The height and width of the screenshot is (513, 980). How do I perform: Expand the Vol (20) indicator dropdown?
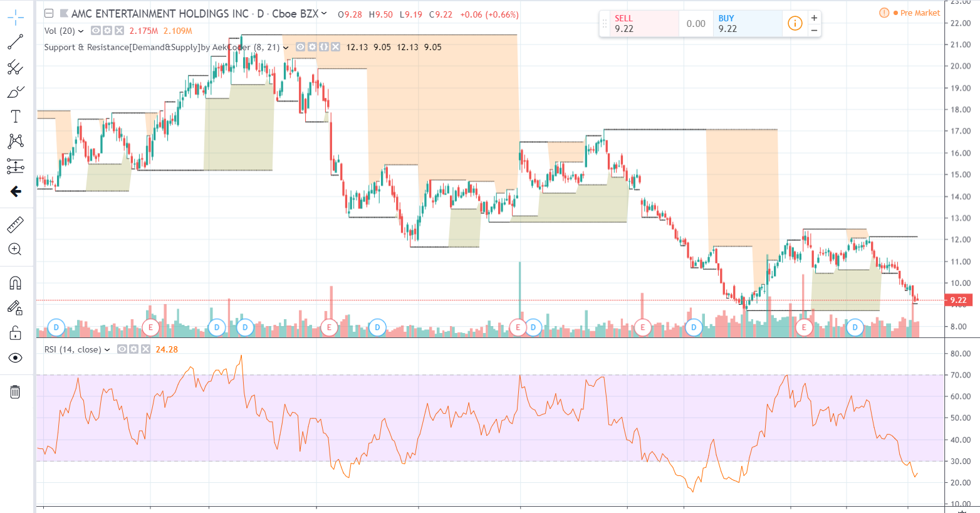[x=81, y=31]
